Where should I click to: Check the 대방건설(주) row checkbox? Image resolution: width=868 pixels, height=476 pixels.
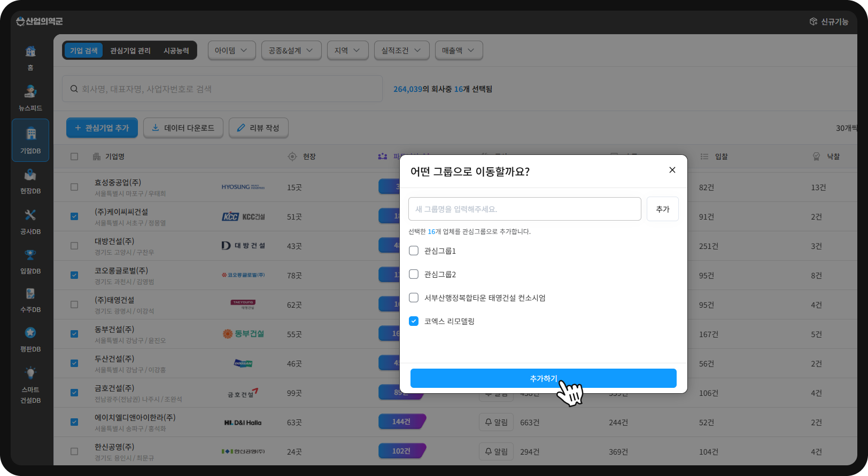pyautogui.click(x=74, y=246)
